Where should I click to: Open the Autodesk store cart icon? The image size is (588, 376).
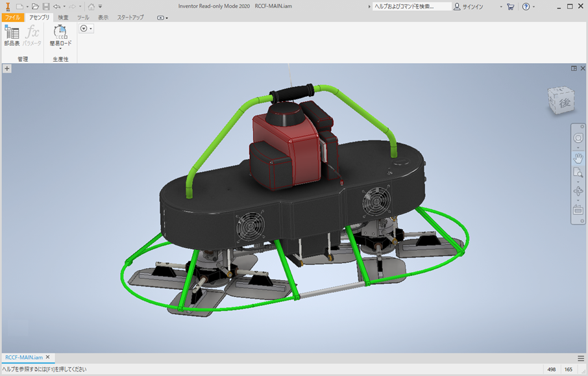coord(510,6)
